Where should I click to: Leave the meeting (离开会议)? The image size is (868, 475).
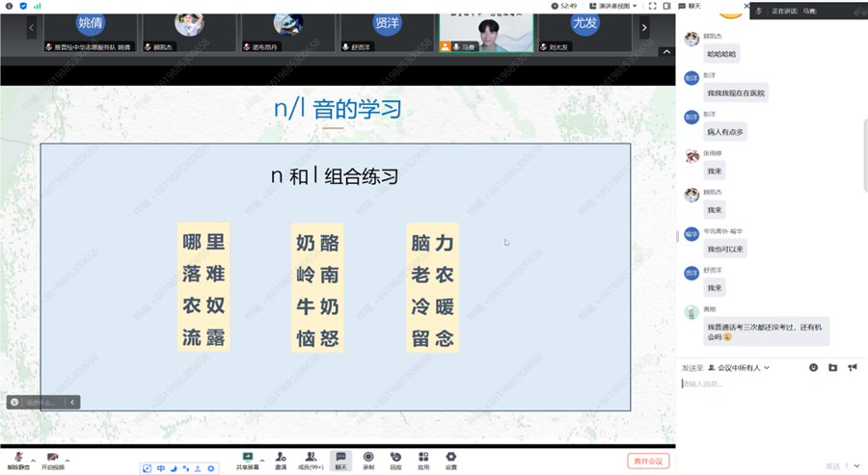click(x=648, y=461)
